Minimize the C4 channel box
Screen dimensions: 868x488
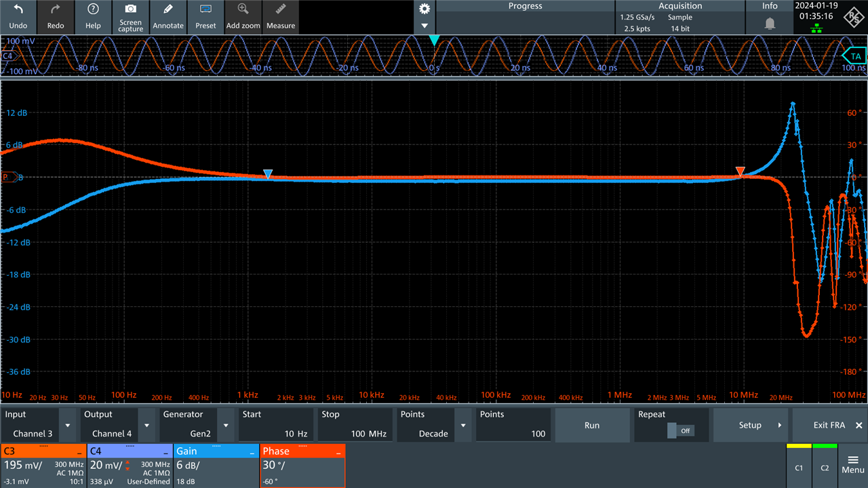click(166, 451)
